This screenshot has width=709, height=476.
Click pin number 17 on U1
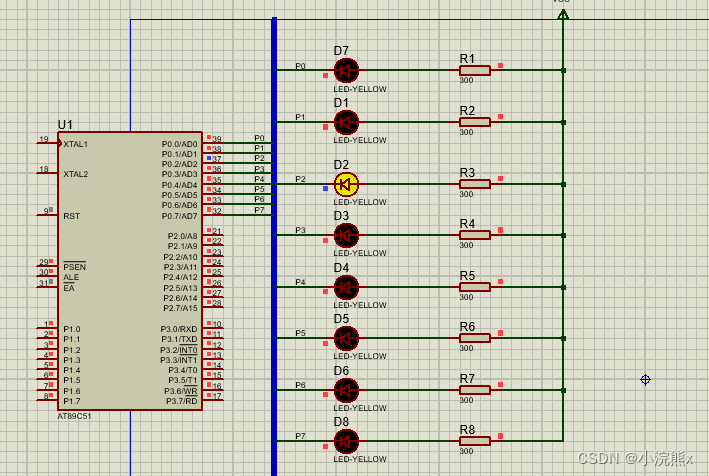217,396
